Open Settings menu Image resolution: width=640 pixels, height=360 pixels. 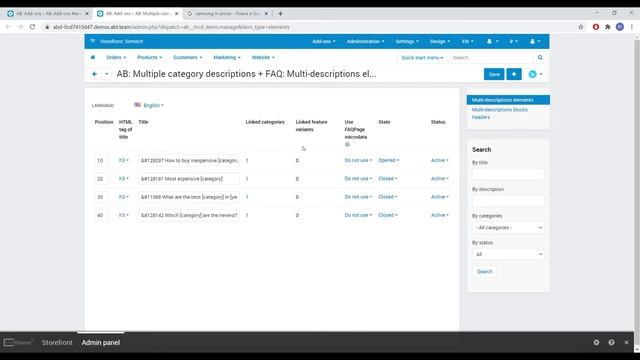407,41
